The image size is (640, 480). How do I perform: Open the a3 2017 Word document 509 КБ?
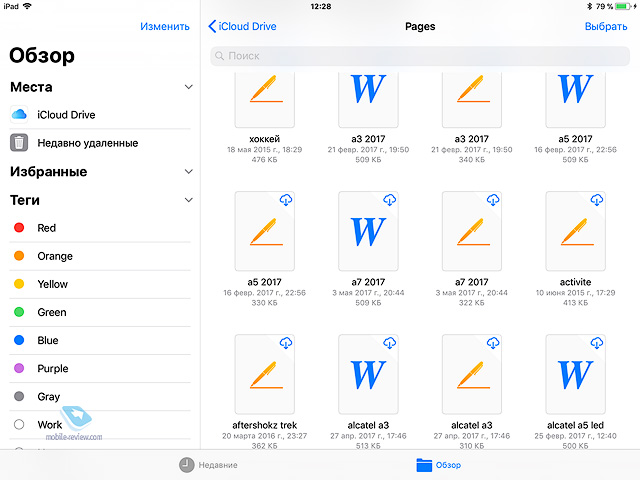pos(368,100)
